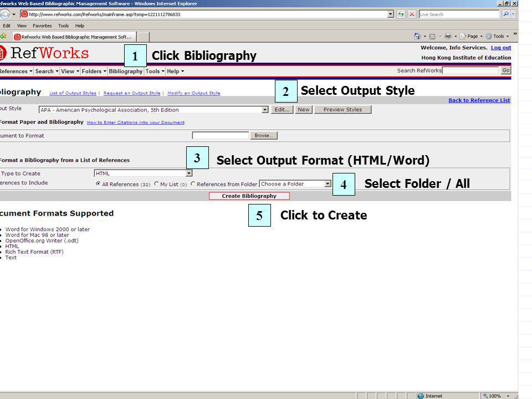Screen dimensions: 532x399
Task: Click the page icon in address bar
Action: click(24, 14)
